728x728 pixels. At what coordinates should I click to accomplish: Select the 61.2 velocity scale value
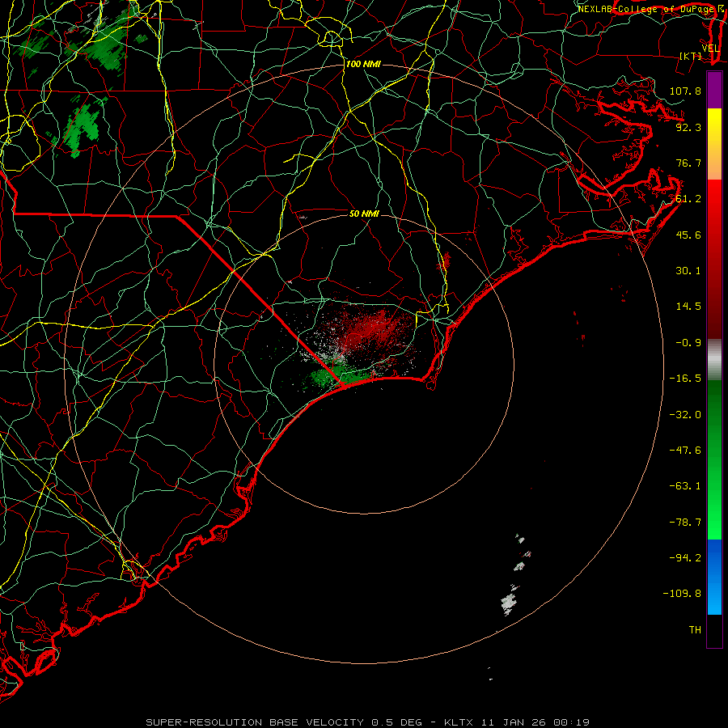[688, 199]
